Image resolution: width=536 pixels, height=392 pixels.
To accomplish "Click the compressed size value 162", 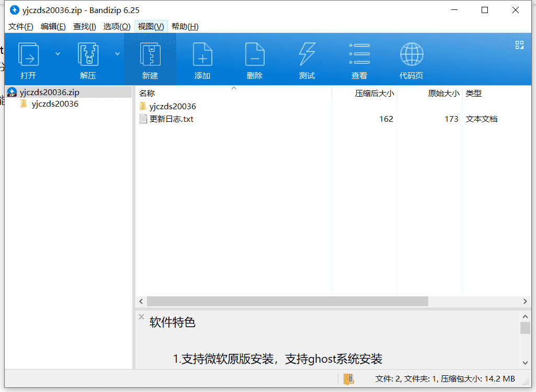I will (386, 119).
